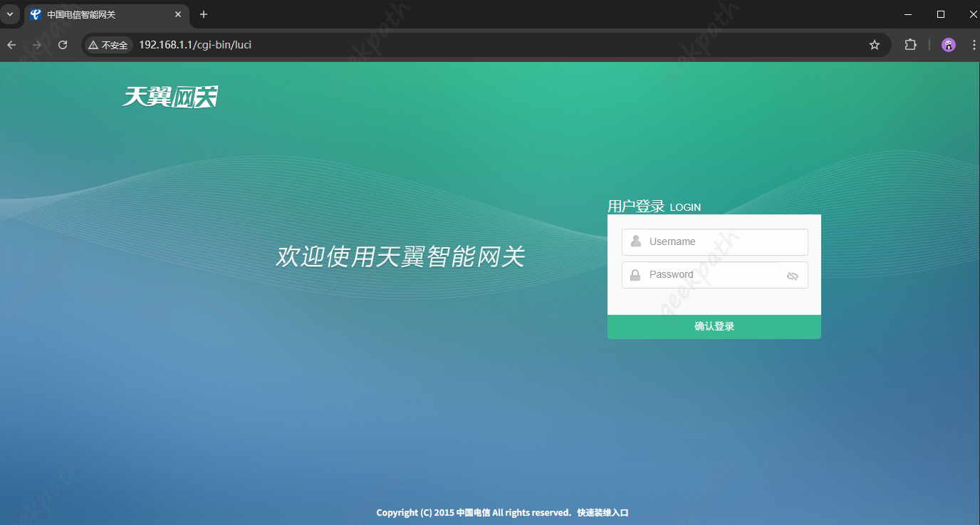This screenshot has height=525, width=980.
Task: Close the 中国电信智能网关 tab
Action: coord(178,14)
